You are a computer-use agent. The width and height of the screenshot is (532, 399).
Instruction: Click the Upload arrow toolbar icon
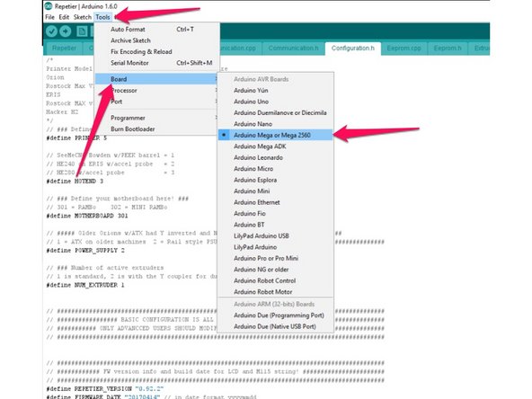[66, 31]
